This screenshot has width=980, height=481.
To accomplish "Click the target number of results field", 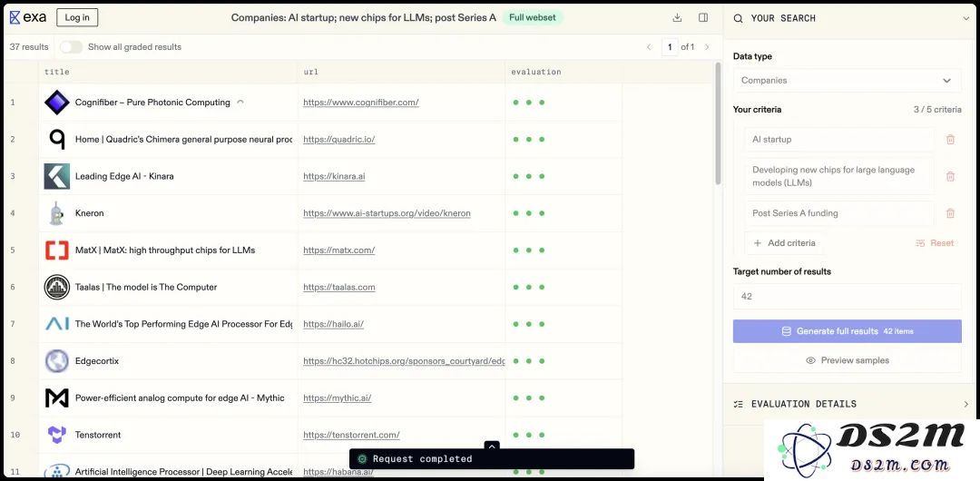I will tap(847, 297).
